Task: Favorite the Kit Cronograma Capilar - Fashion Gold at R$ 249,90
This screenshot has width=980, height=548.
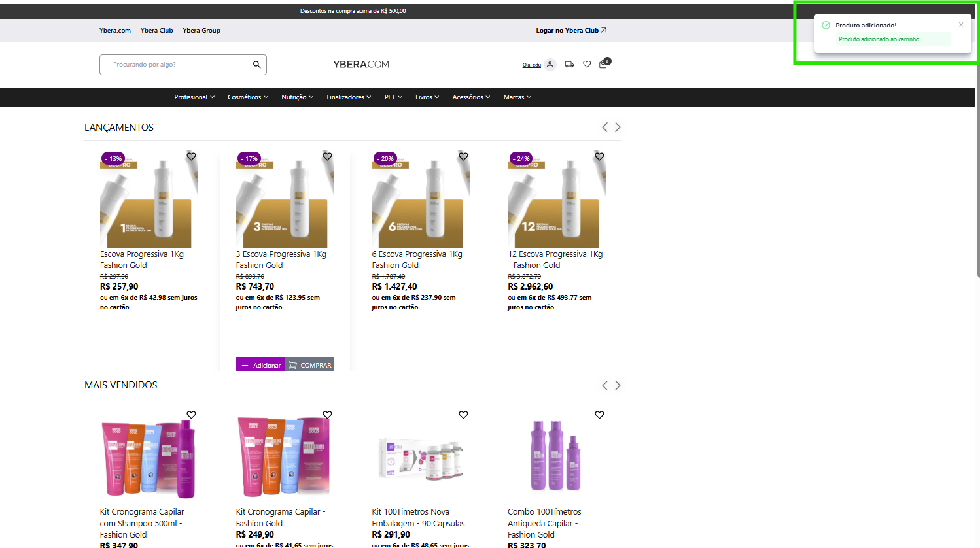Action: [x=327, y=415]
